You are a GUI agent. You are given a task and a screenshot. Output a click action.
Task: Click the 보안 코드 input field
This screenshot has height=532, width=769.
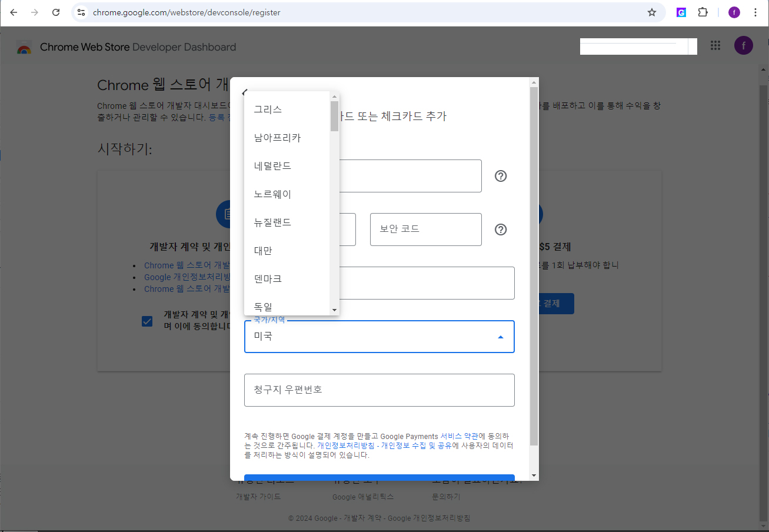[x=426, y=230]
